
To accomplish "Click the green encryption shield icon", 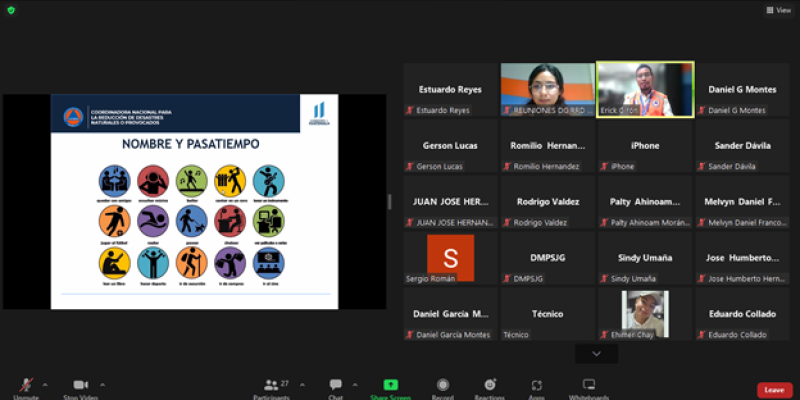I will click(x=9, y=9).
